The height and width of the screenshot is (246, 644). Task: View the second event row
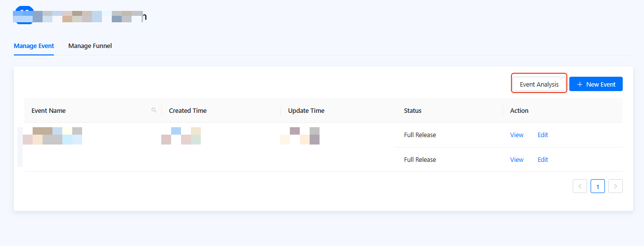click(516, 160)
